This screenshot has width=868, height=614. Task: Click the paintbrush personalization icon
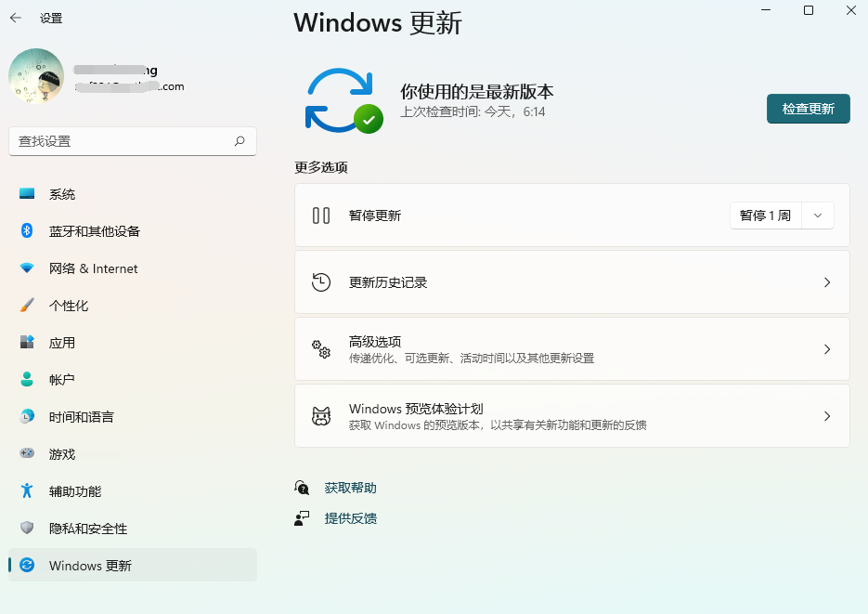[x=27, y=305]
